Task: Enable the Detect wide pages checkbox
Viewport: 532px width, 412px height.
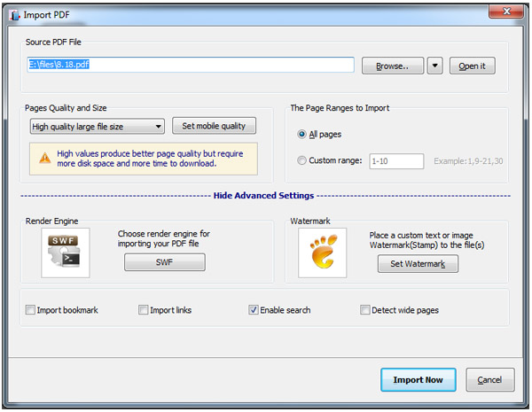Action: coord(365,310)
